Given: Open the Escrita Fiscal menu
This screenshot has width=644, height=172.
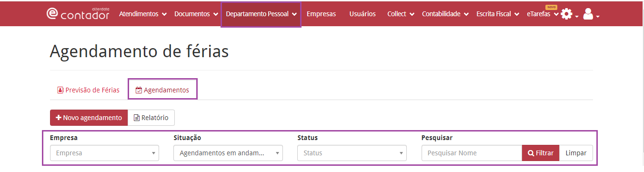Looking at the screenshot, I should point(498,14).
